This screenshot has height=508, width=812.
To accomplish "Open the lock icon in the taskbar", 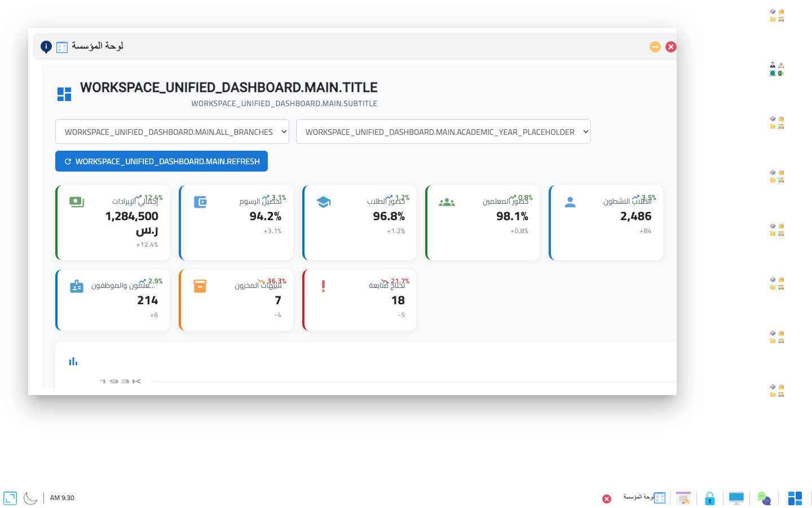I will [x=710, y=498].
